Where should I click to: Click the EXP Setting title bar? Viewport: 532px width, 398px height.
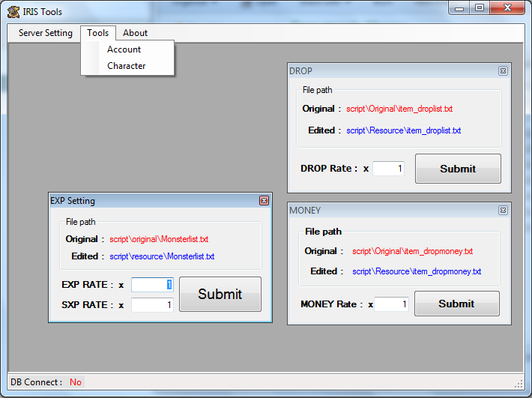pos(150,201)
